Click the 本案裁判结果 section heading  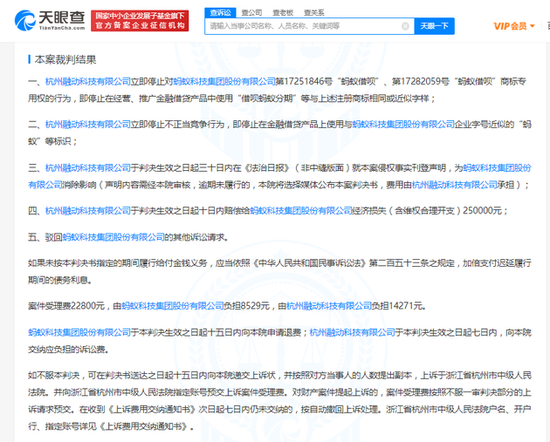pos(65,60)
